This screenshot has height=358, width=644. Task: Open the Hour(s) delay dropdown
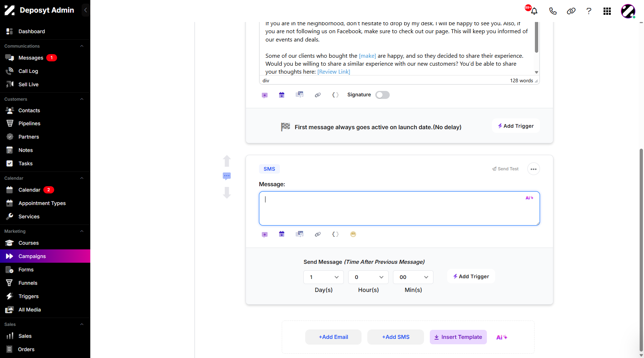(368, 277)
